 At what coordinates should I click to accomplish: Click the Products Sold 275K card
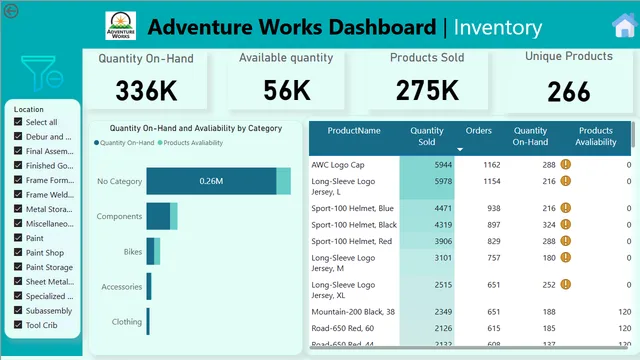[427, 80]
